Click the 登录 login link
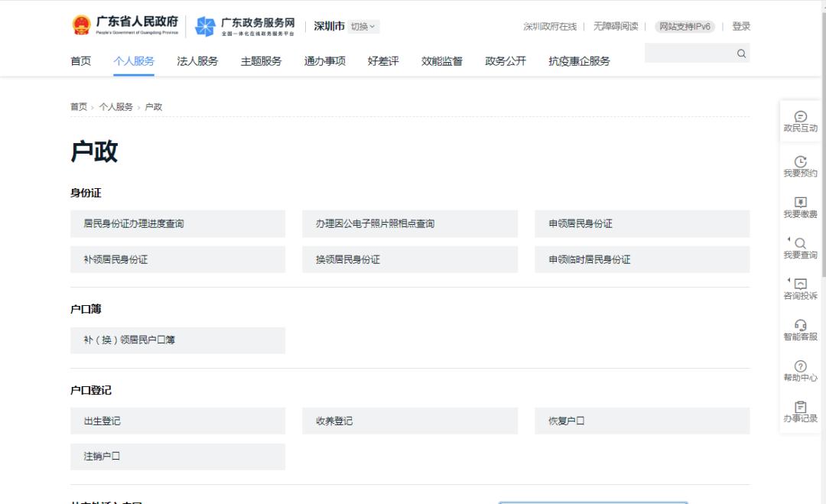Screen dimensions: 826x504 (740, 26)
